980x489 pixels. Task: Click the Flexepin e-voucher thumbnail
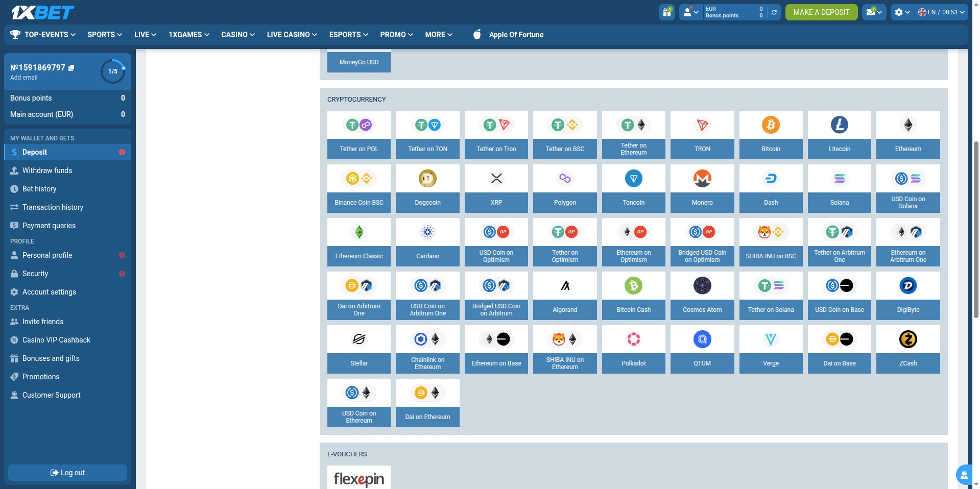pyautogui.click(x=358, y=478)
